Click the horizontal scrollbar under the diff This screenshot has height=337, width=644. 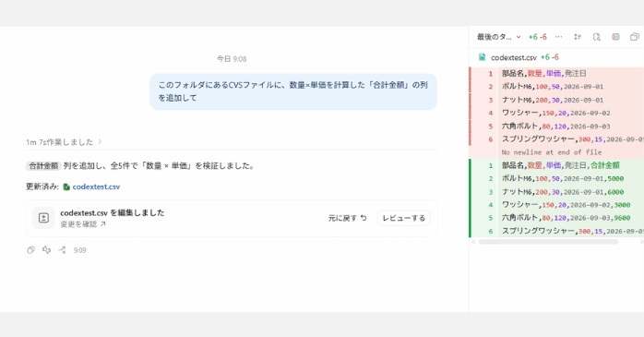[548, 242]
